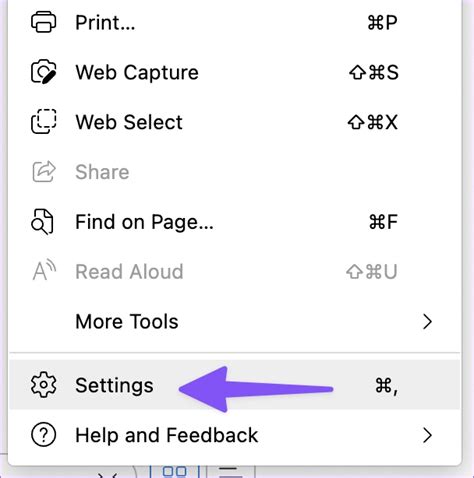Click the Find on Page magnifier icon
This screenshot has height=478, width=474.
click(x=42, y=222)
